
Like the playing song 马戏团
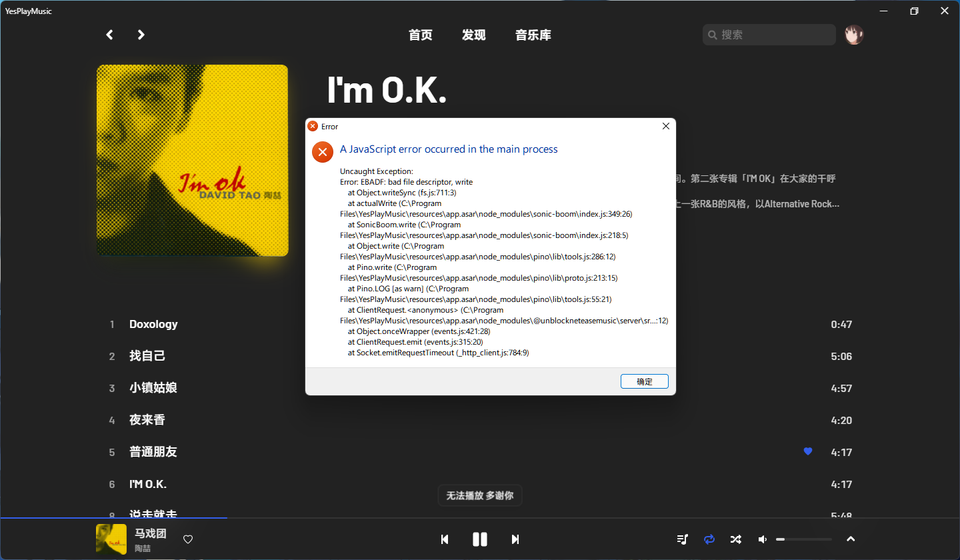click(187, 539)
